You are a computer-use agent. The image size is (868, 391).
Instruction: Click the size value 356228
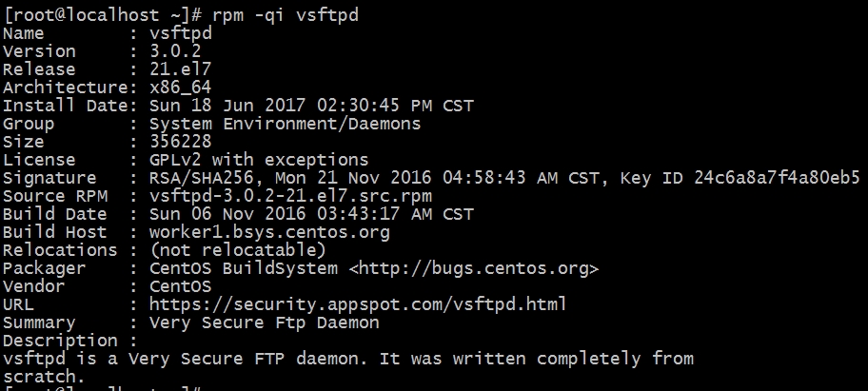(x=181, y=142)
